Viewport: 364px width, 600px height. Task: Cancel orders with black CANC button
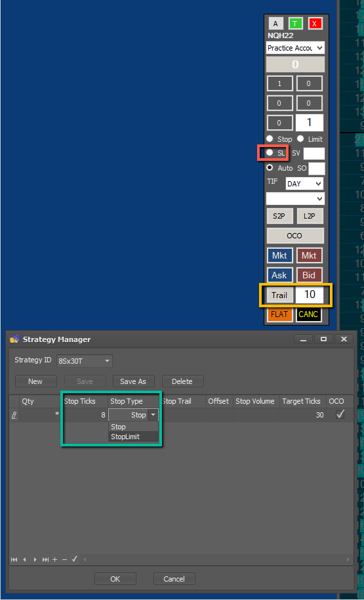click(308, 314)
